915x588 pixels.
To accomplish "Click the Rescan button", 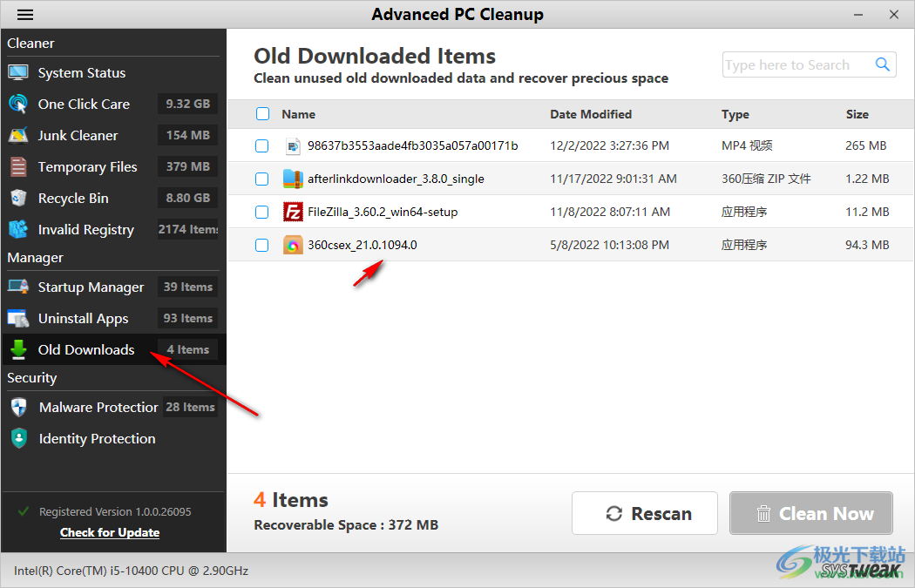I will coord(644,513).
